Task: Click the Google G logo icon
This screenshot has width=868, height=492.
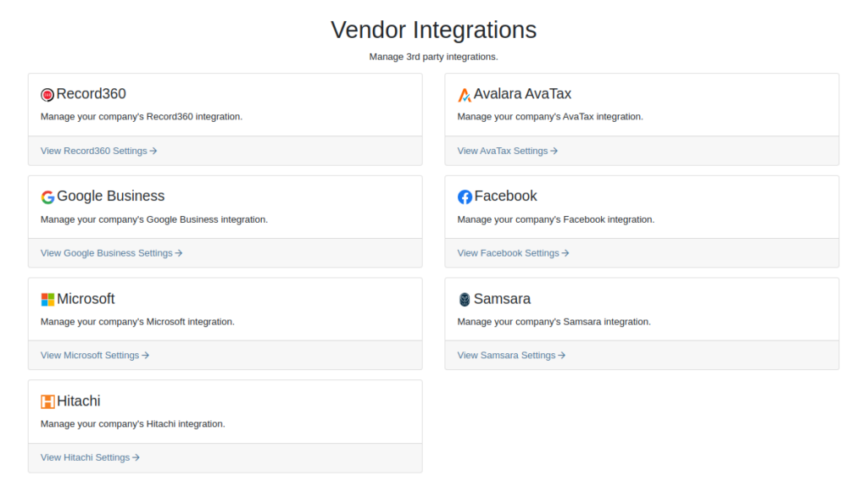Action: pyautogui.click(x=47, y=196)
